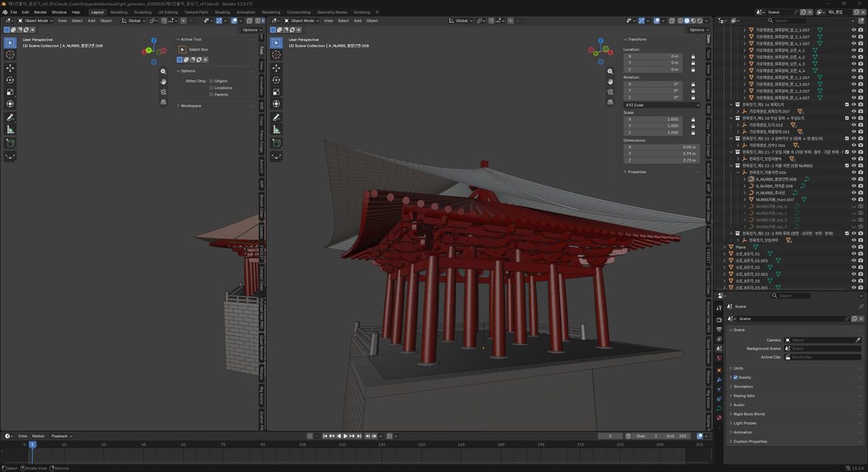Pick the Rotate tool in left viewport
This screenshot has height=472, width=868.
(x=10, y=80)
